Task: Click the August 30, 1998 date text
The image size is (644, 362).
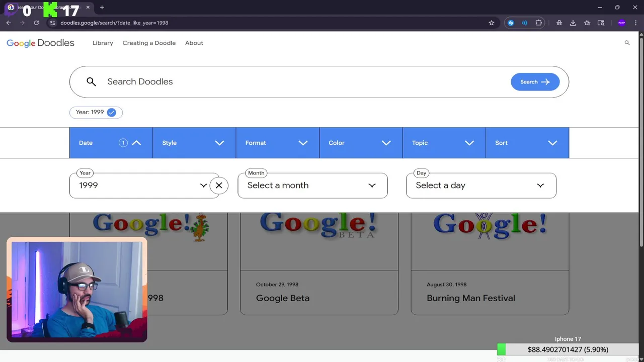Action: (447, 285)
